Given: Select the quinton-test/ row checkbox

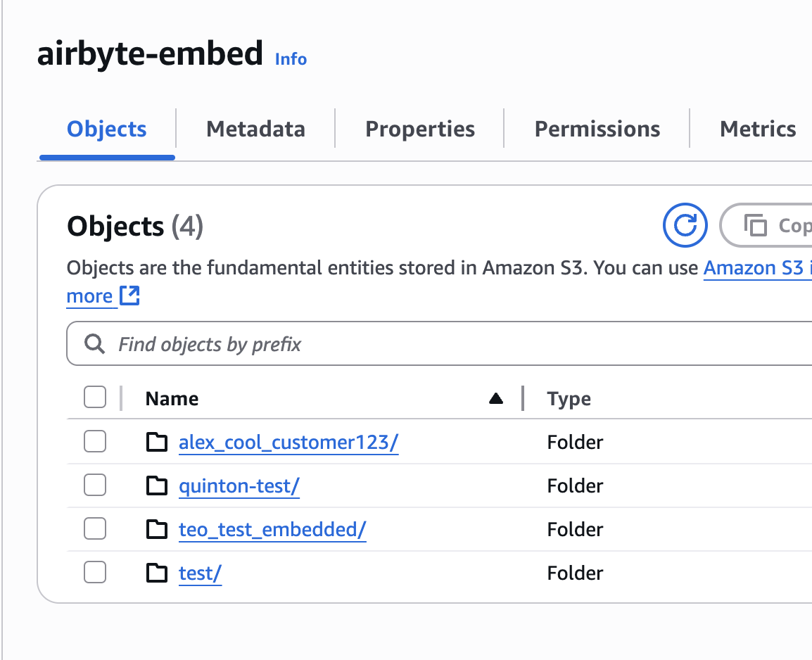Looking at the screenshot, I should click(x=95, y=486).
